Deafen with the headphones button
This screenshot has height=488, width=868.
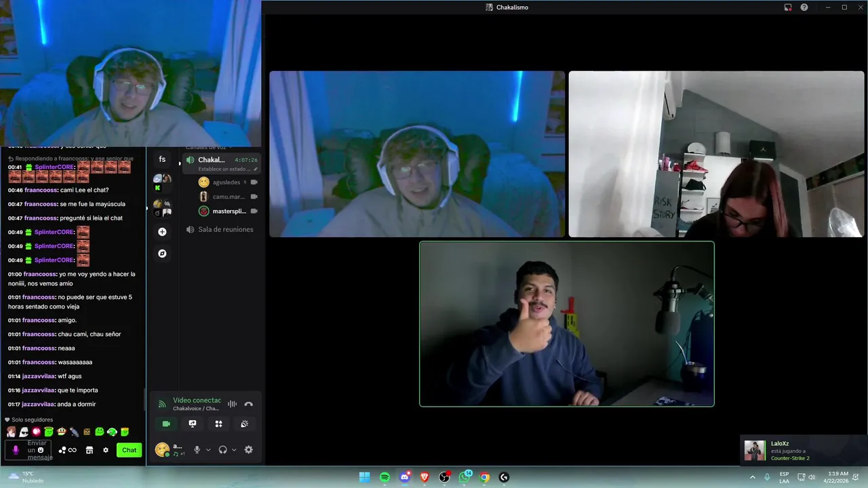pyautogui.click(x=222, y=449)
